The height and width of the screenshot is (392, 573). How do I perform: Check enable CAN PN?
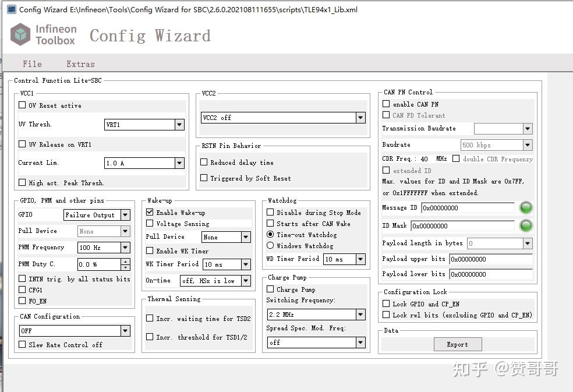386,104
